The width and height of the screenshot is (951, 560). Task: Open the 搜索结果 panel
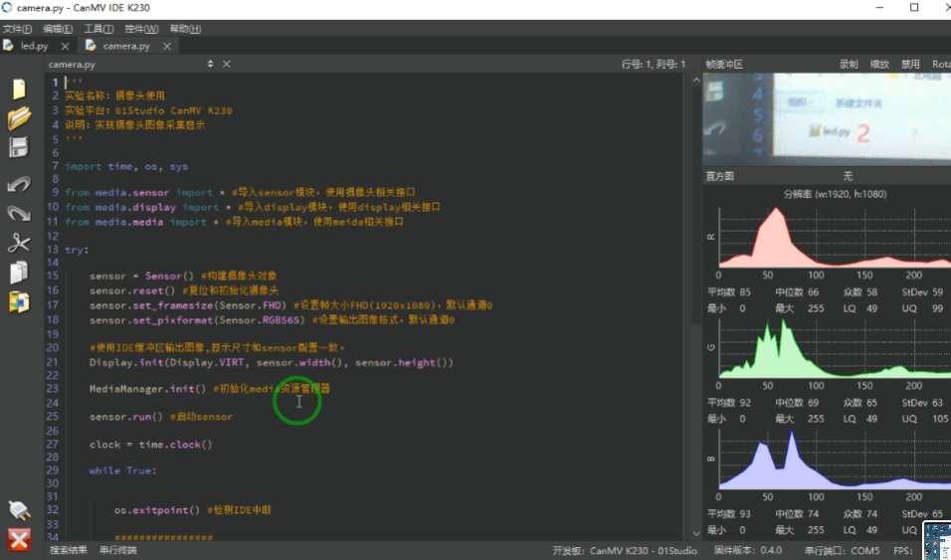point(69,550)
